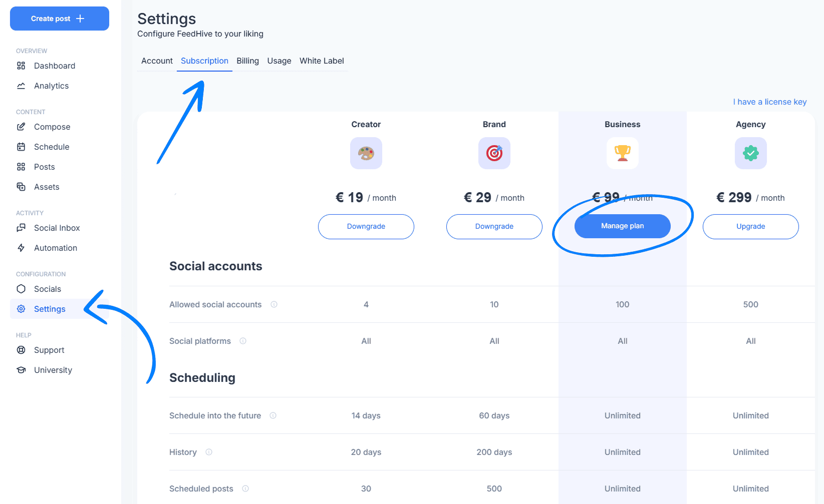Click the Scheduling section heading

click(x=202, y=378)
